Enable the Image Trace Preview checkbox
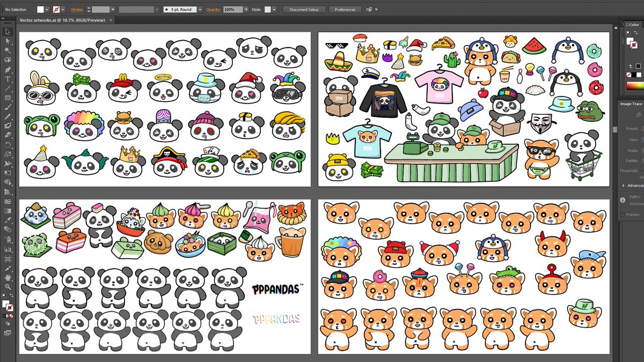644x362 pixels. pyautogui.click(x=623, y=215)
